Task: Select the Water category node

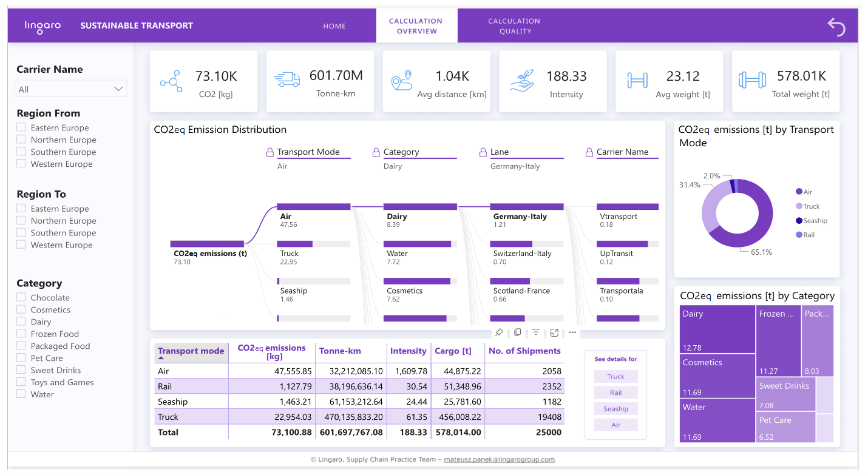Action: coord(420,252)
